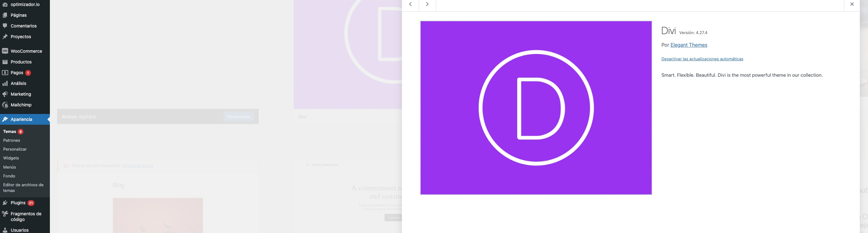
Task: Click the Plugins plug icon
Action: click(5, 203)
